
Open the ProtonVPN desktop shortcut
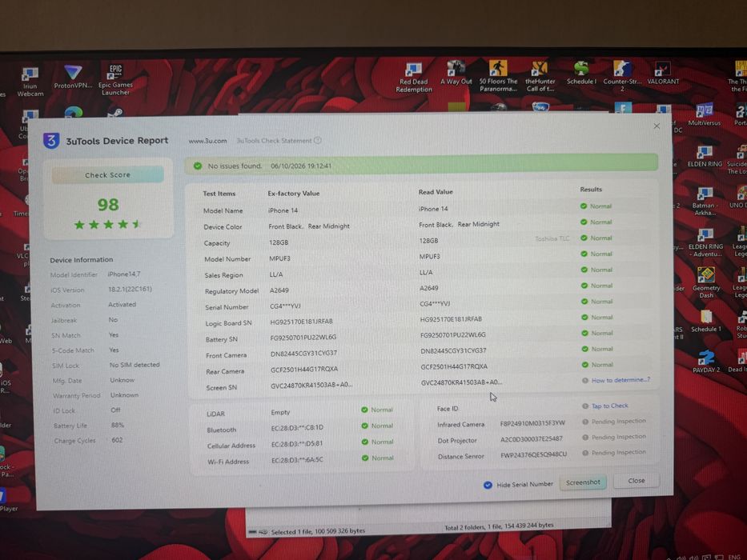pos(73,77)
